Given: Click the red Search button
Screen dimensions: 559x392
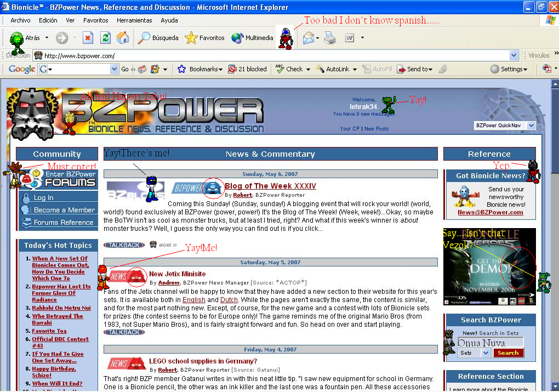Looking at the screenshot, I should pos(508,353).
